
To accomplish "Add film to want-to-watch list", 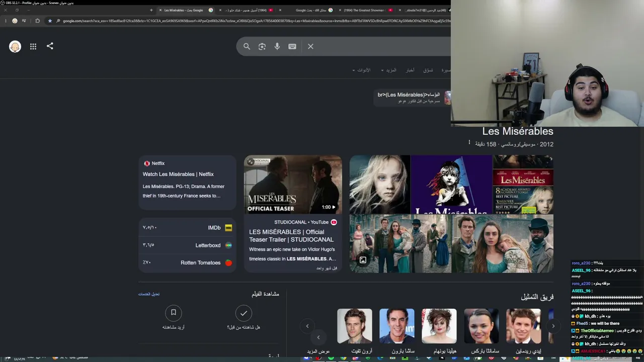I will coord(173,313).
